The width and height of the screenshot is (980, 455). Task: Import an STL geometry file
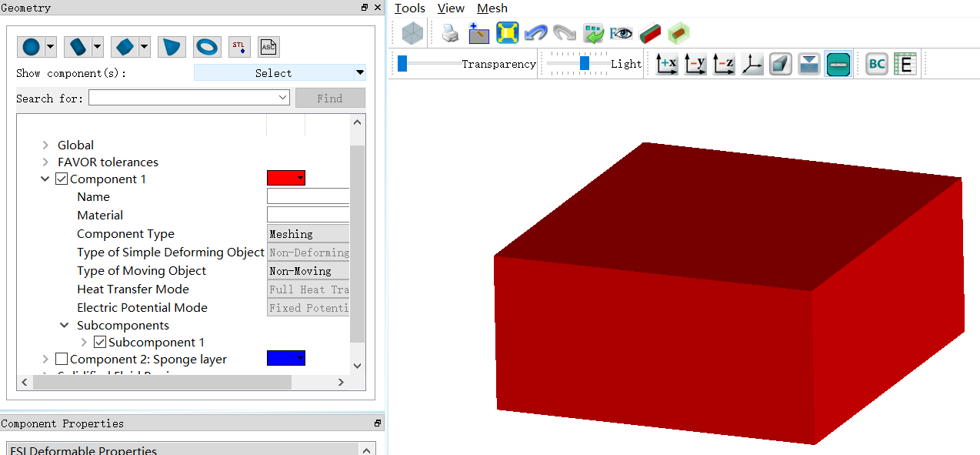pyautogui.click(x=239, y=47)
